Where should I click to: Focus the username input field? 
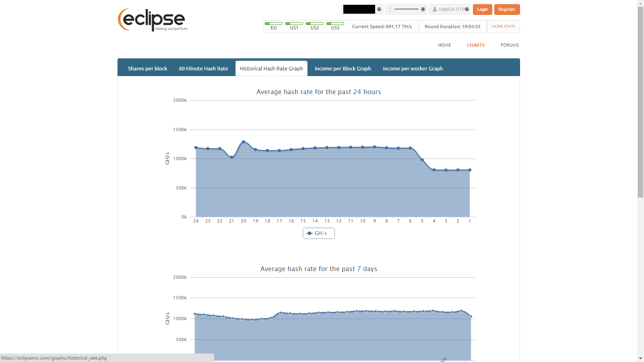coord(362,9)
